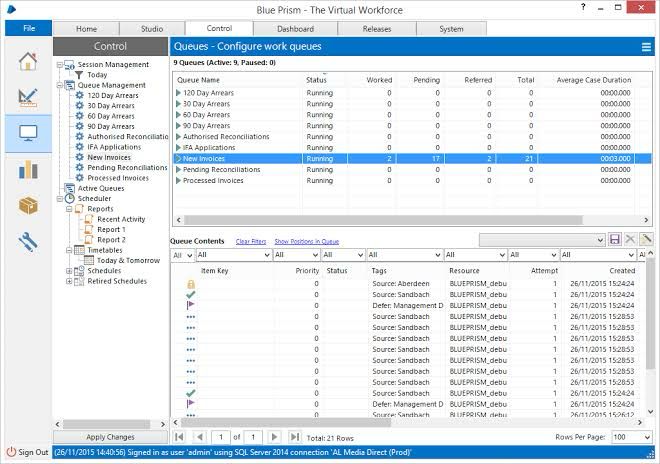Click the save filter floppy disk icon
The image size is (660, 464).
[x=615, y=240]
